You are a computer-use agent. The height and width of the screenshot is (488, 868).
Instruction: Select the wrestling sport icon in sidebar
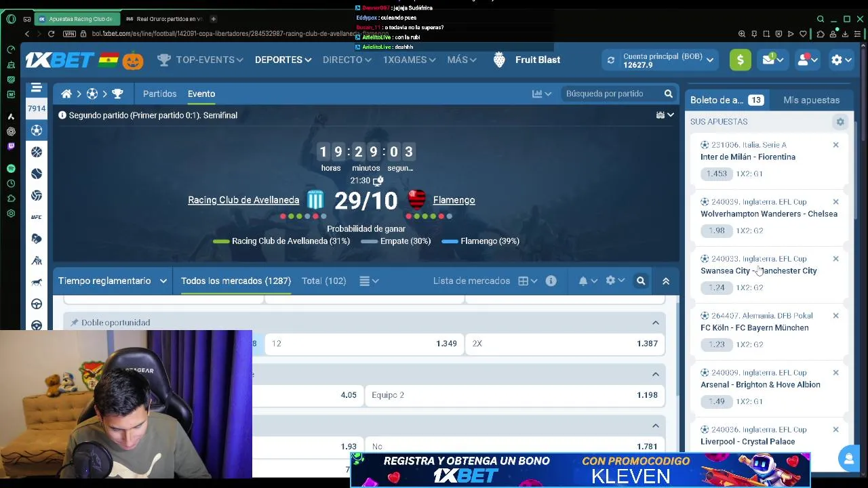[x=37, y=260]
